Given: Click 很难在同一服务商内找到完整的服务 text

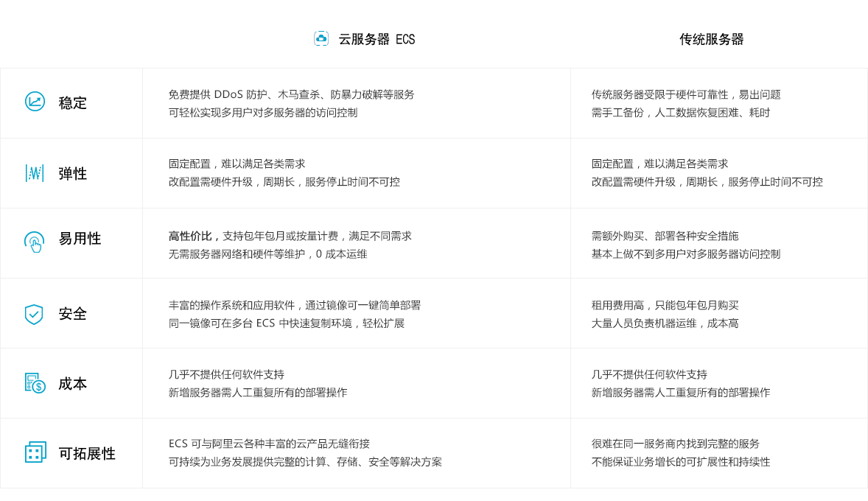Looking at the screenshot, I should click(675, 444).
